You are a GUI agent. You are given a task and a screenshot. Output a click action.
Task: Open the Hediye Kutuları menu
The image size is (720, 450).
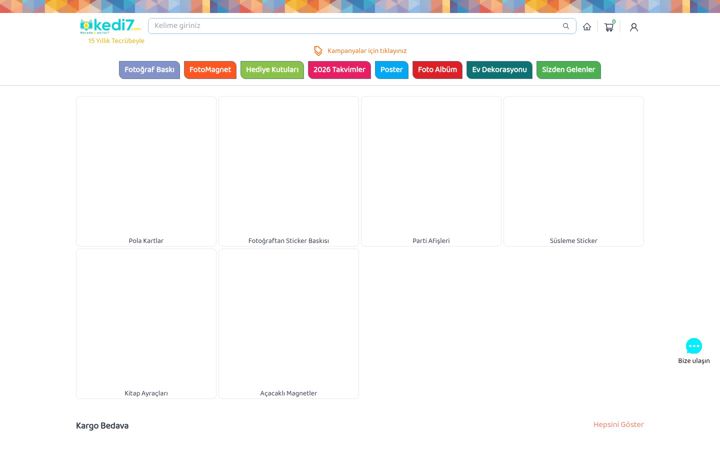tap(272, 70)
